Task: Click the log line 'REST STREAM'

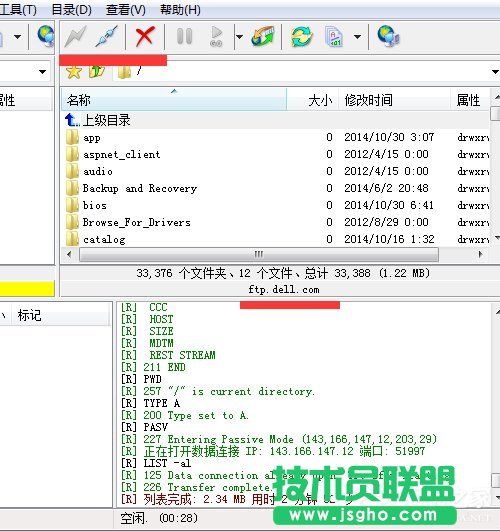Action: click(x=168, y=355)
